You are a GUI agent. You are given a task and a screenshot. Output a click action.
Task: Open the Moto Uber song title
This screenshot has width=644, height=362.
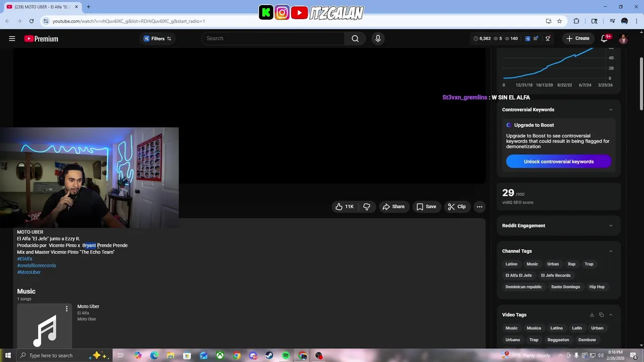pyautogui.click(x=88, y=306)
